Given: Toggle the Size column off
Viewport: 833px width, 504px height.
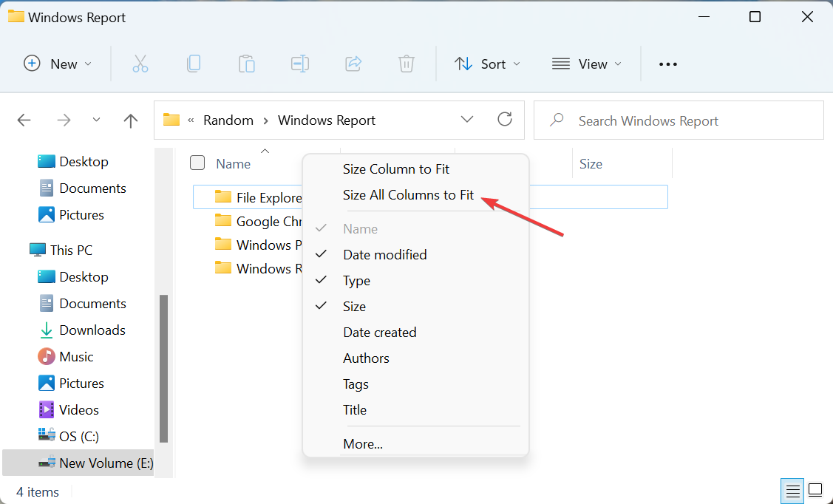Looking at the screenshot, I should pyautogui.click(x=354, y=306).
